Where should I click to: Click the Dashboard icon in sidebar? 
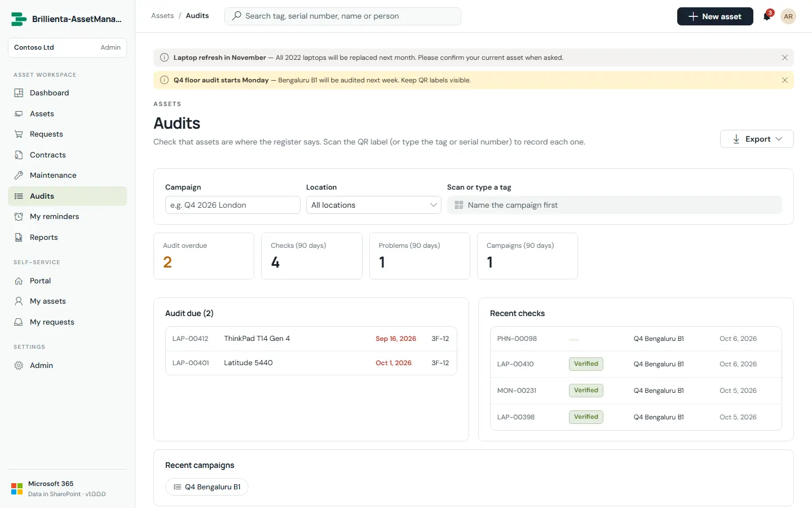[19, 93]
